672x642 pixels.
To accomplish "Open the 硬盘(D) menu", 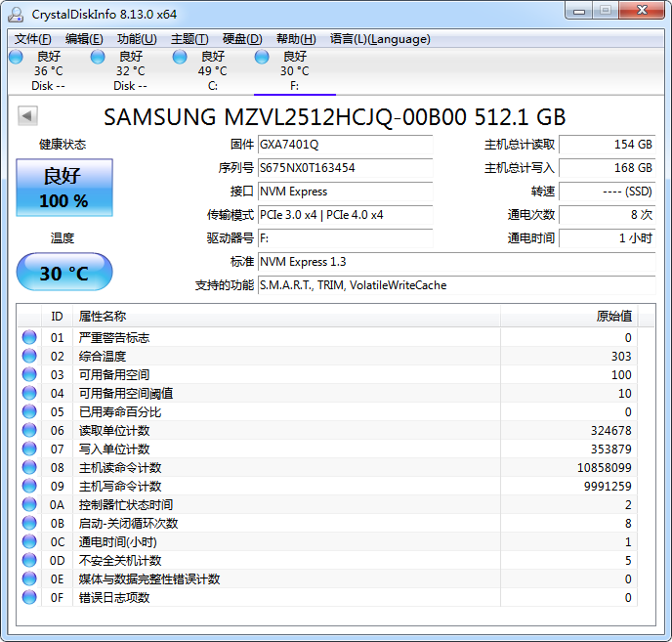I will coord(242,39).
